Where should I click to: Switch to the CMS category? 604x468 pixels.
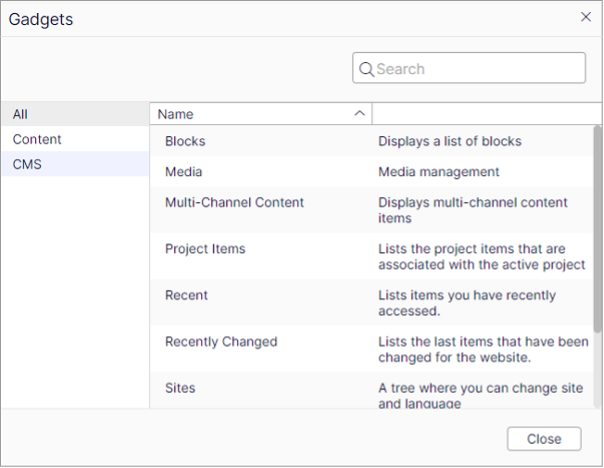(27, 164)
